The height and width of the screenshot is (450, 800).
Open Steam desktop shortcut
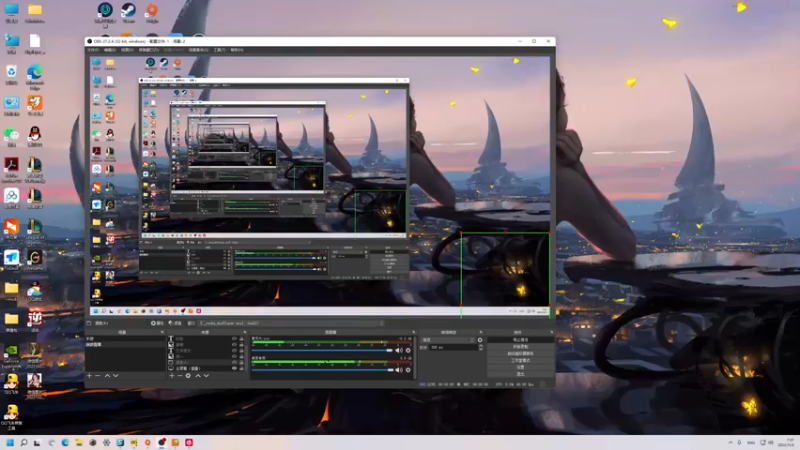128,12
